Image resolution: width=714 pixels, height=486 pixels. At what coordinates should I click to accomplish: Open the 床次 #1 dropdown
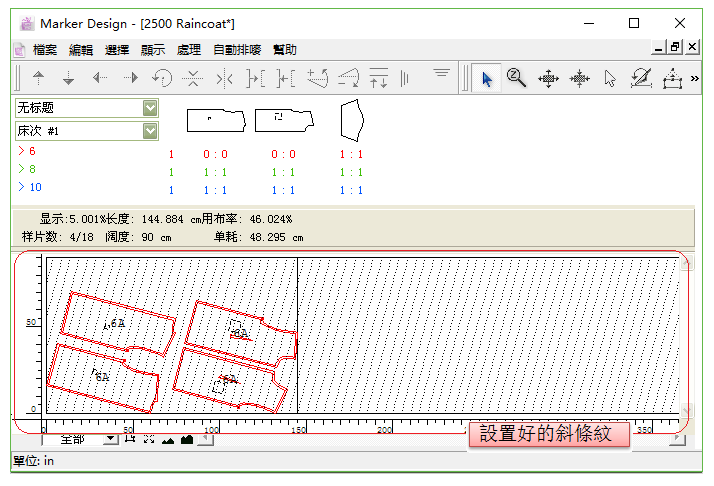[150, 131]
